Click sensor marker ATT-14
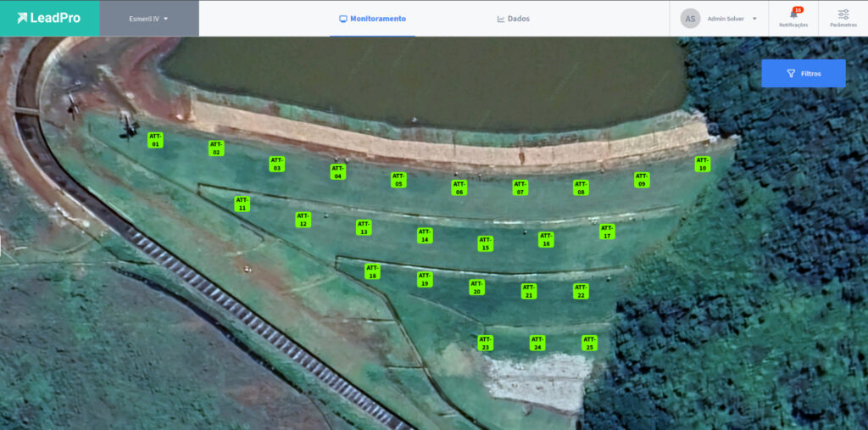This screenshot has width=868, height=430. point(425,236)
